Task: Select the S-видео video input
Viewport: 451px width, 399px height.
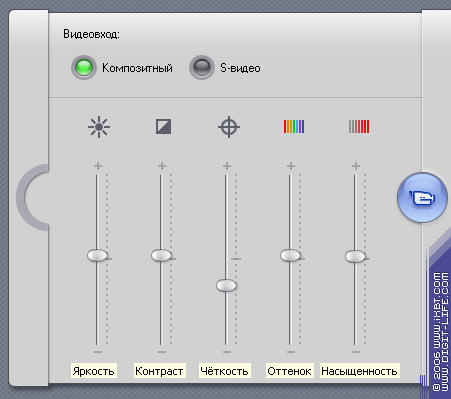Action: (x=202, y=67)
